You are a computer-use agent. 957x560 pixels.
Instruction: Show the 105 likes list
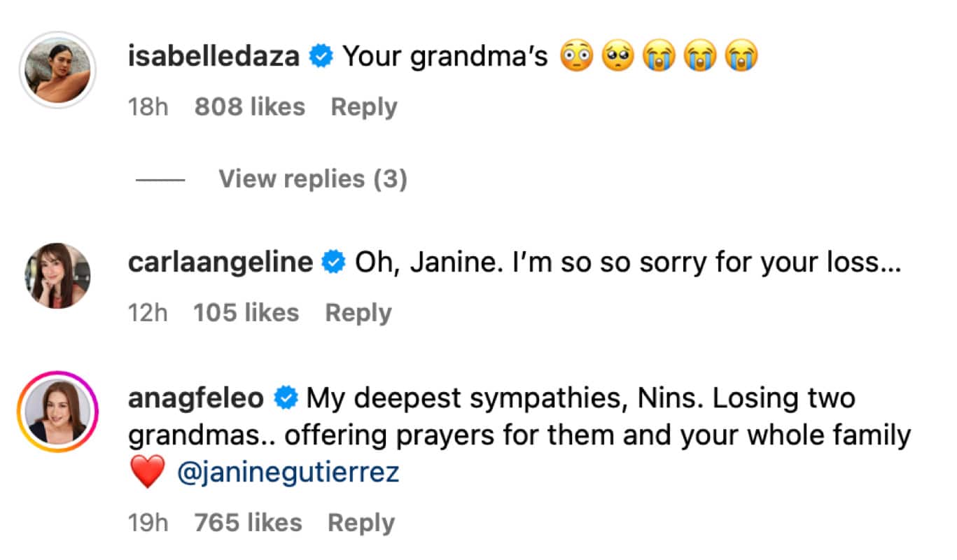coord(246,313)
